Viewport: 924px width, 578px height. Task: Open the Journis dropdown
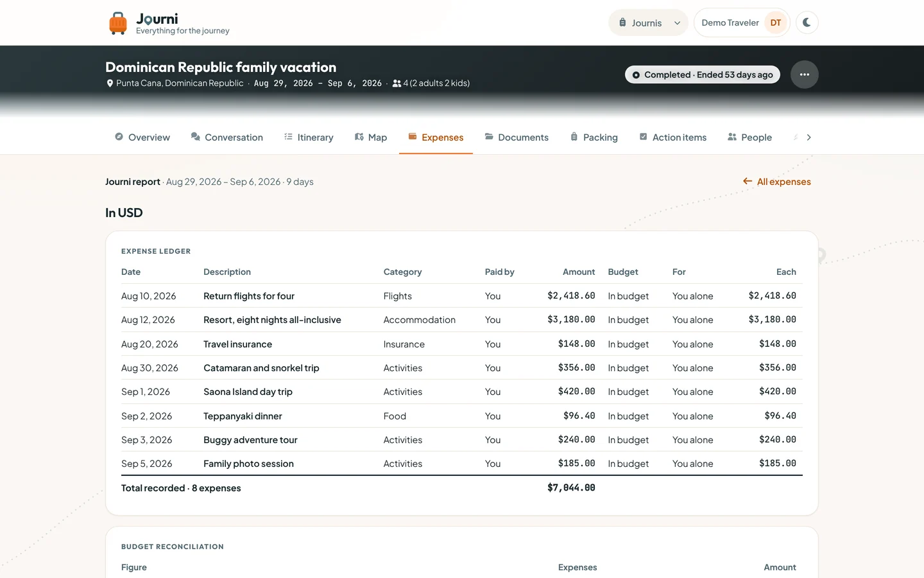tap(648, 22)
